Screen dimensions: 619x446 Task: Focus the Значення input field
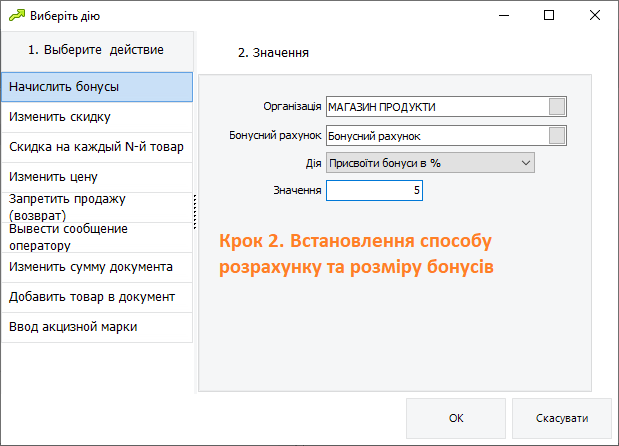374,190
